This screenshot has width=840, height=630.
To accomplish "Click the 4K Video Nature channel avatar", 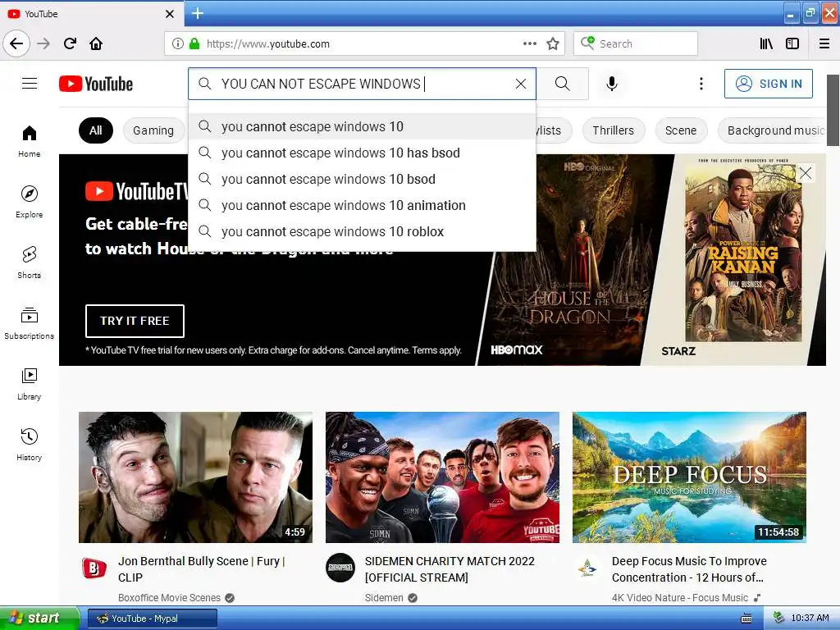I will (587, 568).
